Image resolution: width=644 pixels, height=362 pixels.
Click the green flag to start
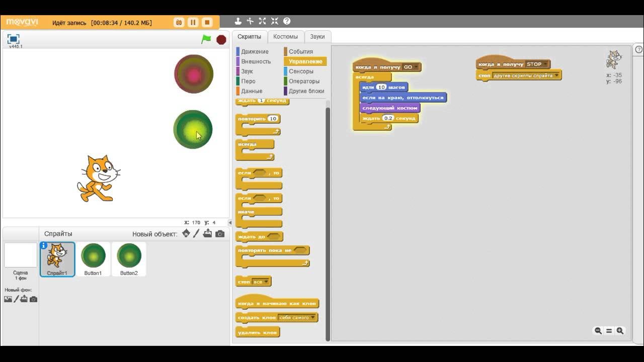[206, 39]
